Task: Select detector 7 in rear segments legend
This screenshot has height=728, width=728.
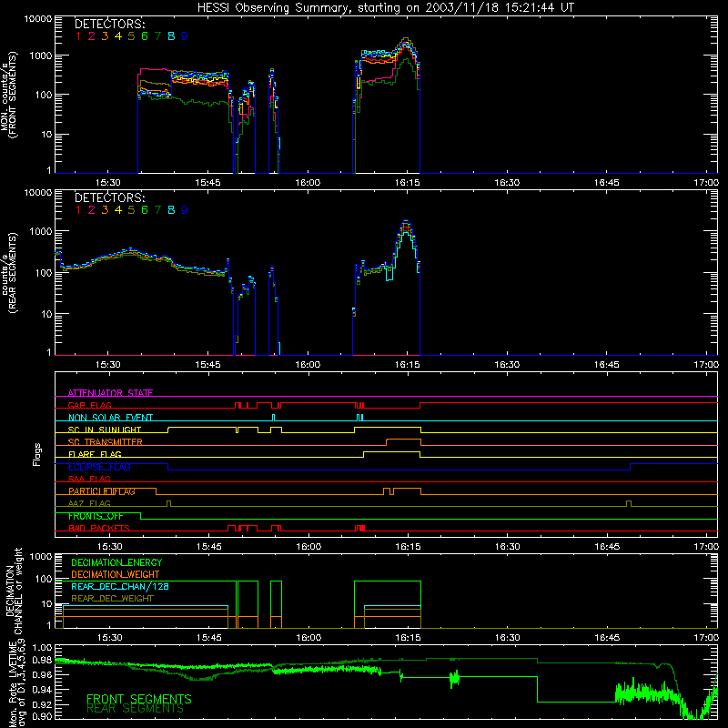Action: pos(157,210)
